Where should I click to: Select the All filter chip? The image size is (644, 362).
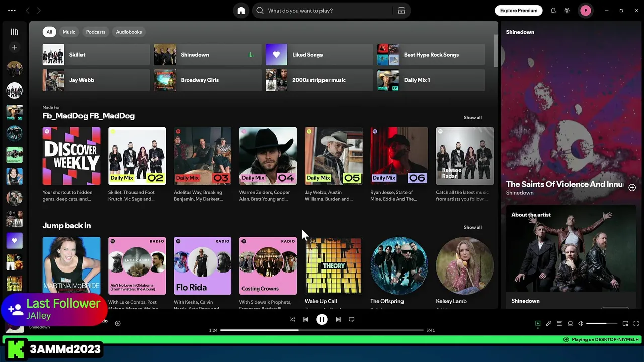(x=49, y=32)
